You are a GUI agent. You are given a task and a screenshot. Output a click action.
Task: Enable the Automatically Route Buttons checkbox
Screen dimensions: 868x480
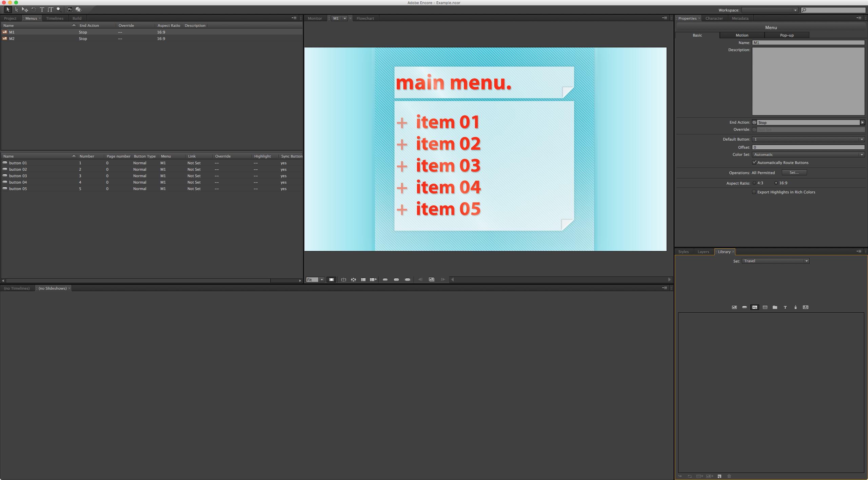point(754,162)
